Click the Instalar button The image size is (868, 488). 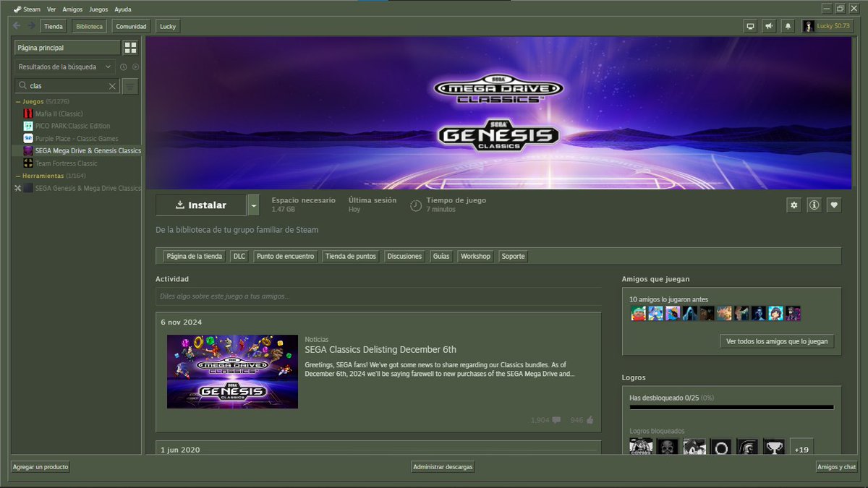[x=201, y=205]
